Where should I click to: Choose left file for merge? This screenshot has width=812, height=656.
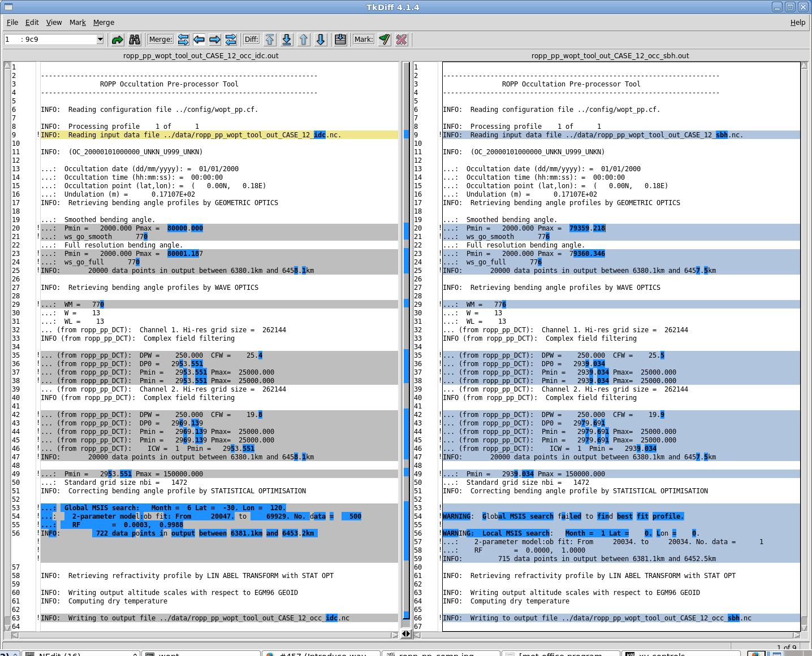pyautogui.click(x=199, y=40)
